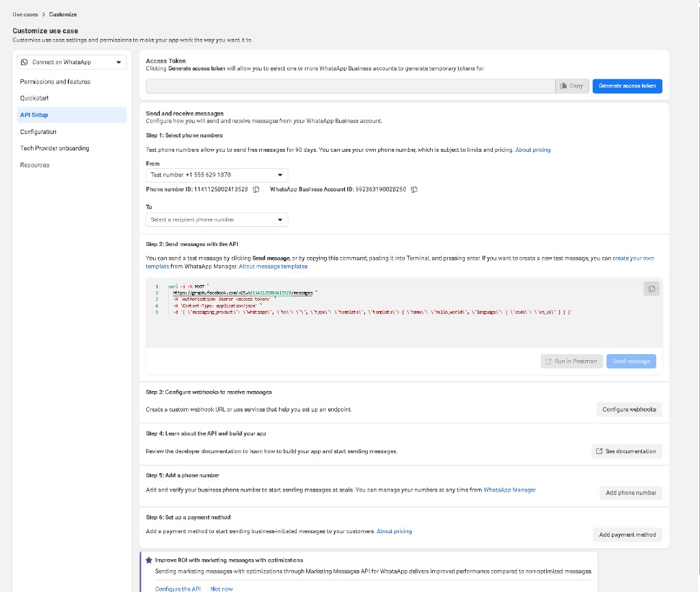
Task: Copy the access token
Action: (572, 85)
